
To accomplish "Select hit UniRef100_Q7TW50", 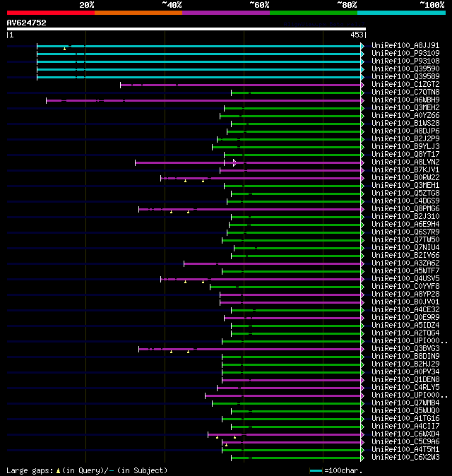I will point(405,240).
